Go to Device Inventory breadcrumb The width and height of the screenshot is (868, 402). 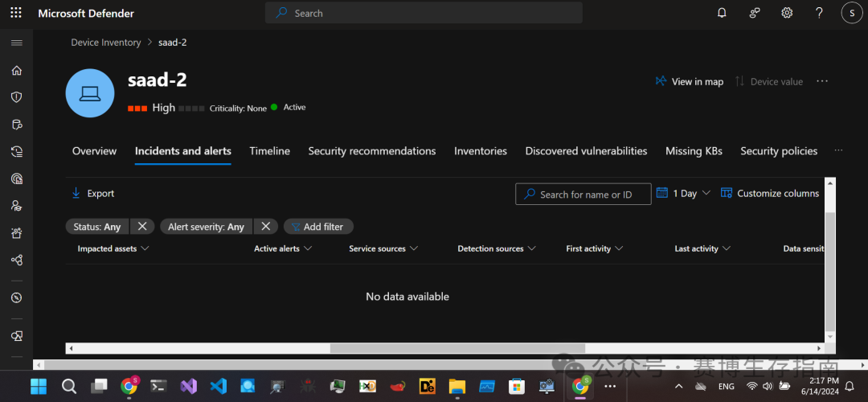[x=106, y=43]
